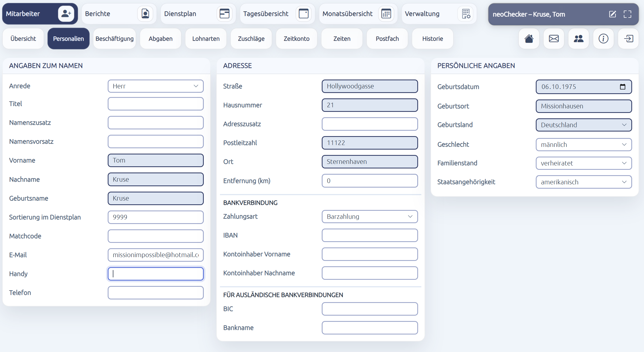Screen dimensions: 644x352
Task: Expand the Staatsangehörigkeit dropdown
Action: click(x=584, y=182)
